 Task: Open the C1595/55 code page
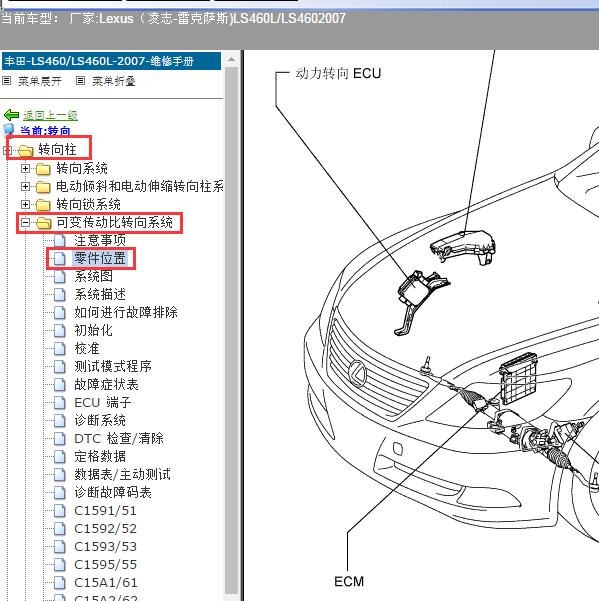pyautogui.click(x=105, y=565)
